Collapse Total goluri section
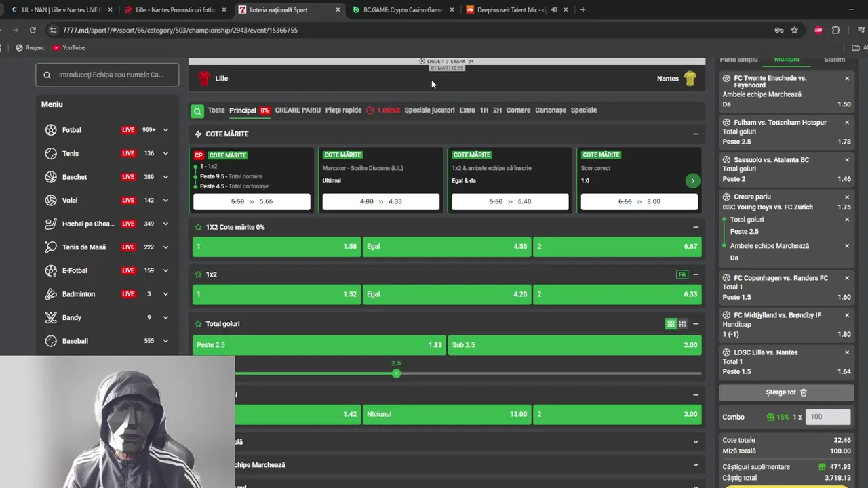Viewport: 868px width, 488px height. 696,324
